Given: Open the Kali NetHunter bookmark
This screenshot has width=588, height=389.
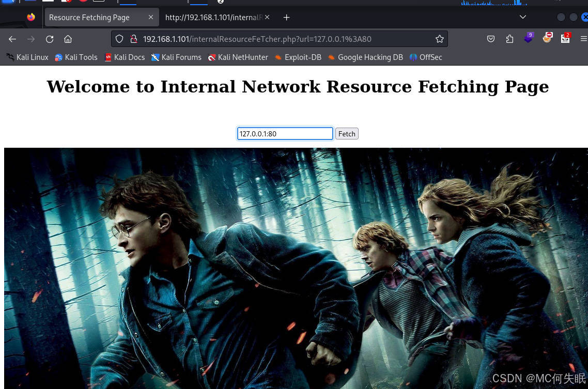Looking at the screenshot, I should coord(238,57).
